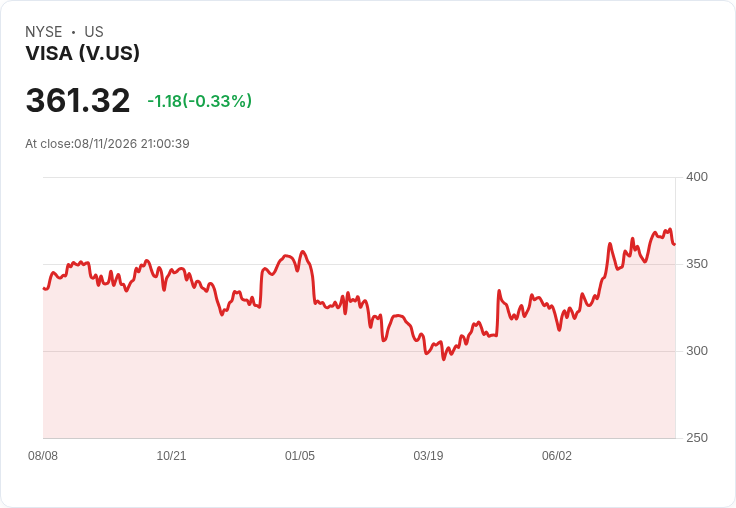Click the At close timestamp text
The height and width of the screenshot is (508, 736).
pyautogui.click(x=107, y=144)
